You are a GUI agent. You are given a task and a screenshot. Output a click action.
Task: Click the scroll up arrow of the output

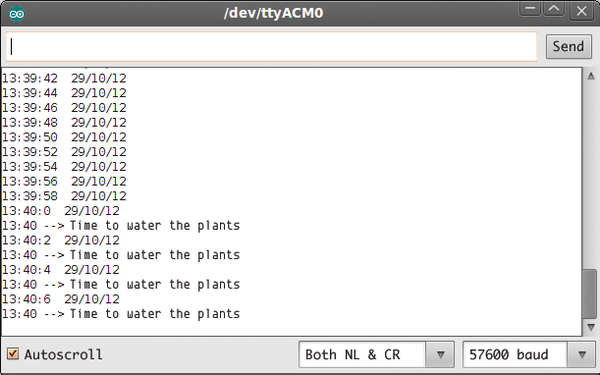pyautogui.click(x=591, y=76)
